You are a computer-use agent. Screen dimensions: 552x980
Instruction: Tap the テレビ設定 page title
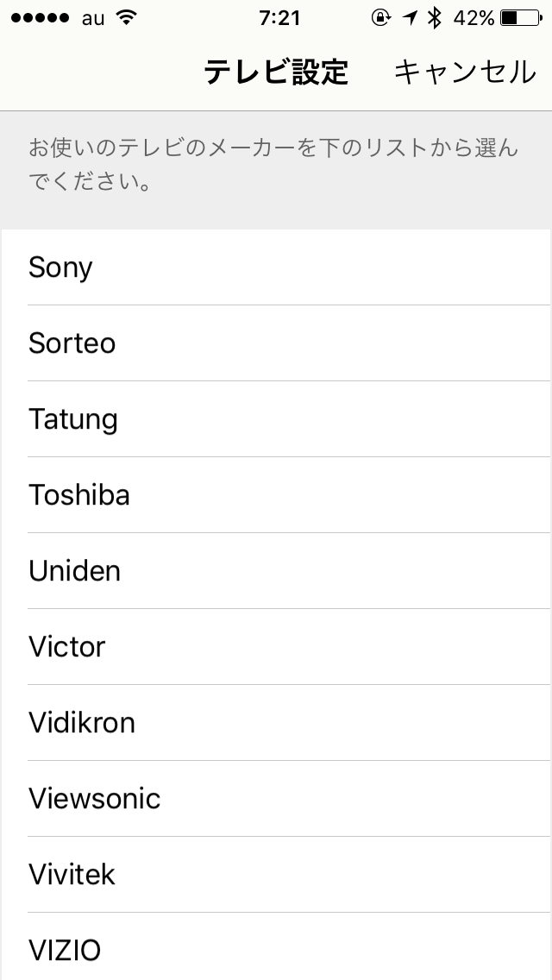click(276, 72)
